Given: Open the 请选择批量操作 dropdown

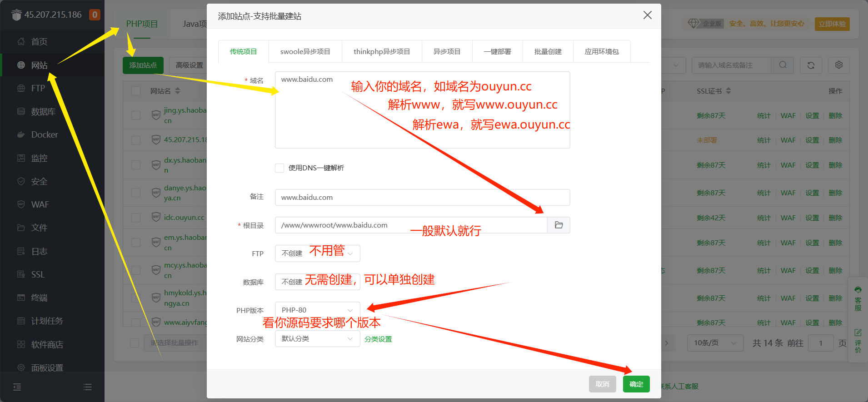Looking at the screenshot, I should pyautogui.click(x=175, y=342).
